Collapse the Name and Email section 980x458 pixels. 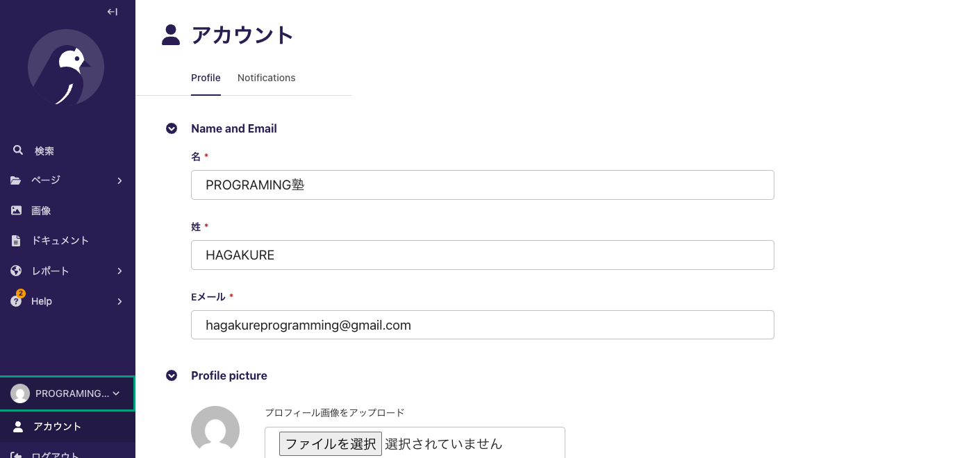tap(172, 128)
